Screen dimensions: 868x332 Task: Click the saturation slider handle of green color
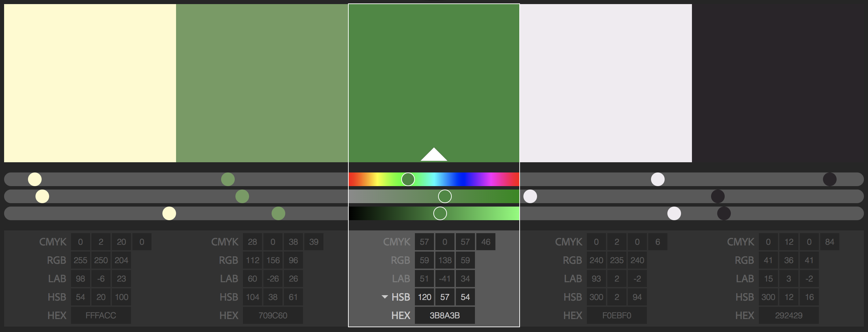445,196
